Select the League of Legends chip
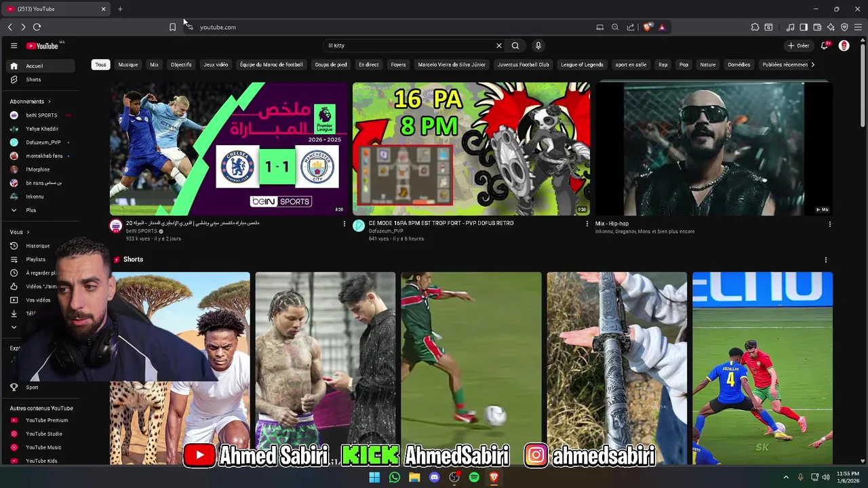The width and height of the screenshot is (868, 488). pyautogui.click(x=582, y=64)
